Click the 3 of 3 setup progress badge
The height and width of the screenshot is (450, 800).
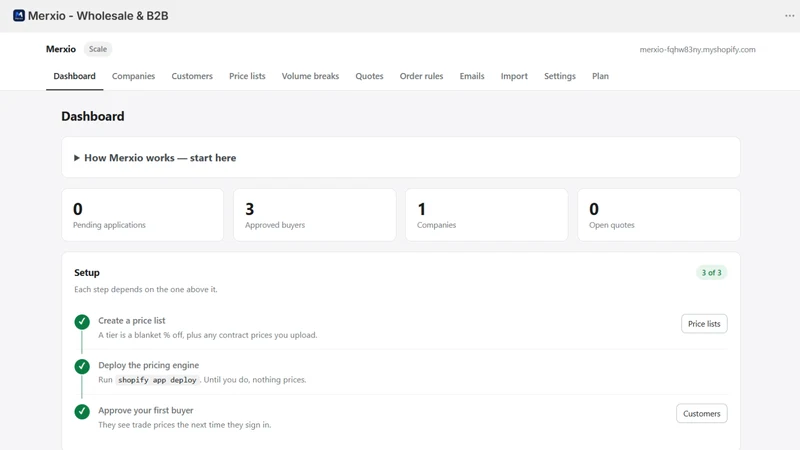tap(711, 272)
